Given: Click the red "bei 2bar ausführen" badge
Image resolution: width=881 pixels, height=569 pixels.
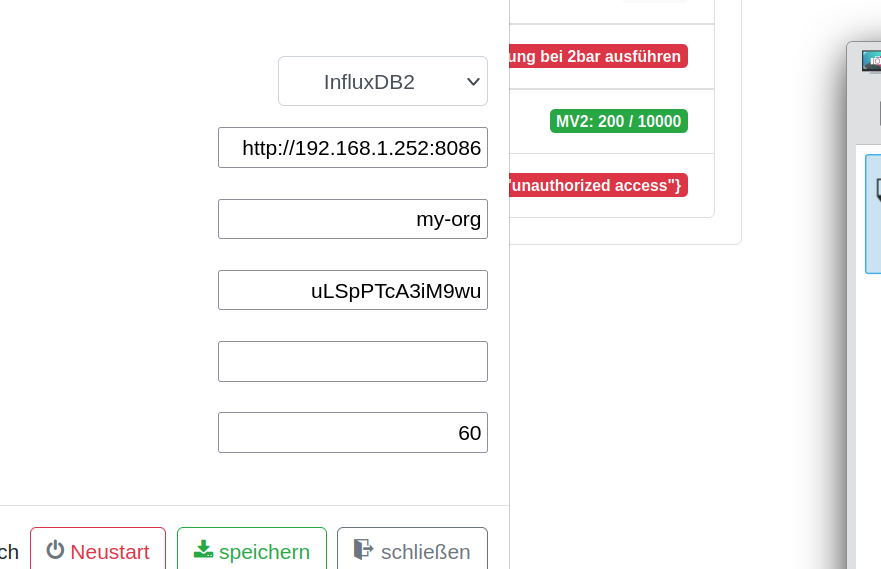Looking at the screenshot, I should [598, 56].
